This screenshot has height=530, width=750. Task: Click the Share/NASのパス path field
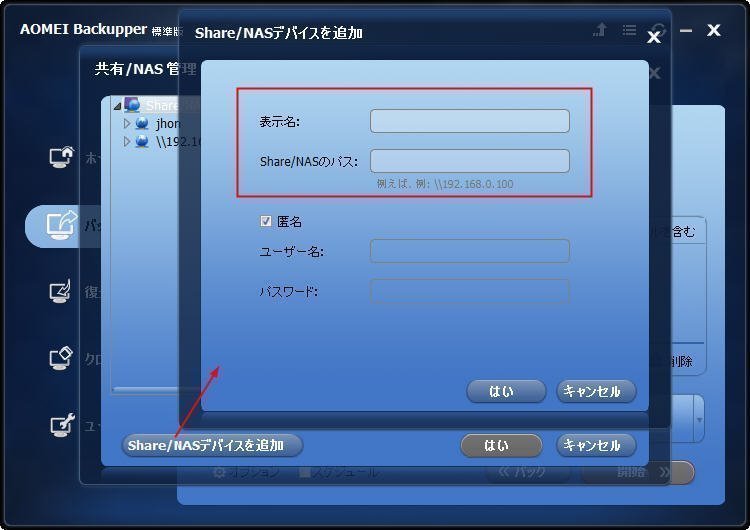coord(470,161)
